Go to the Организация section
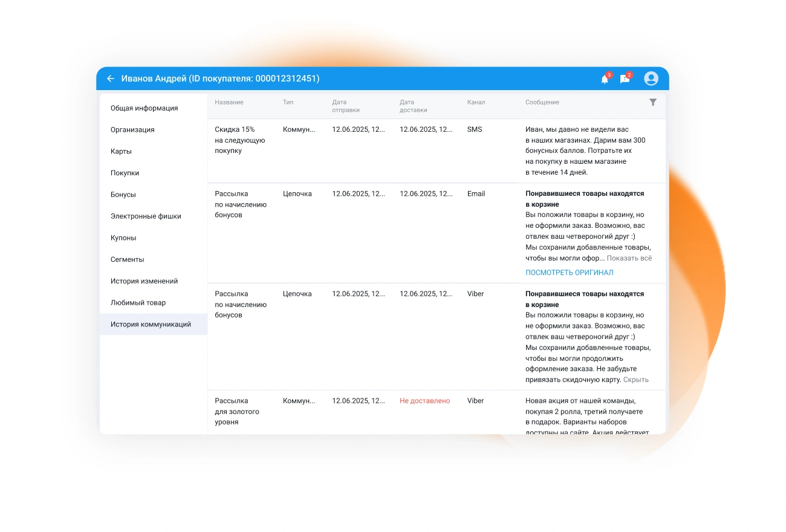Viewport: 786px width, 532px height. pos(132,130)
